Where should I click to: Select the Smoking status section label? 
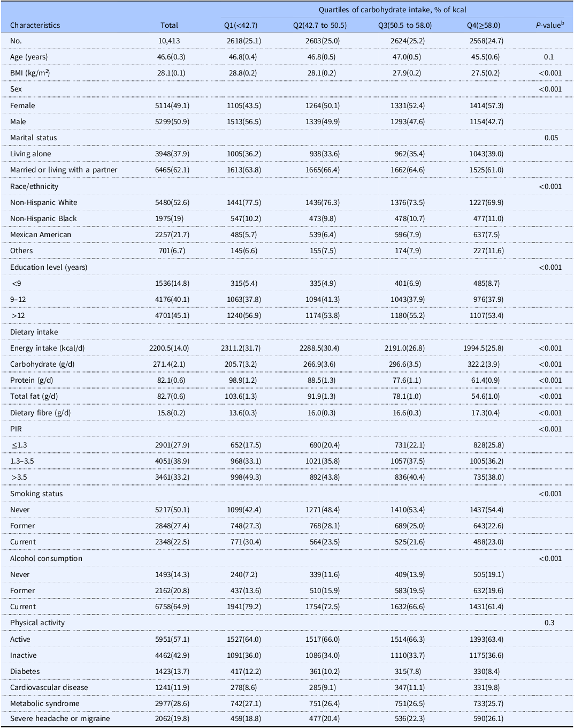[x=36, y=494]
